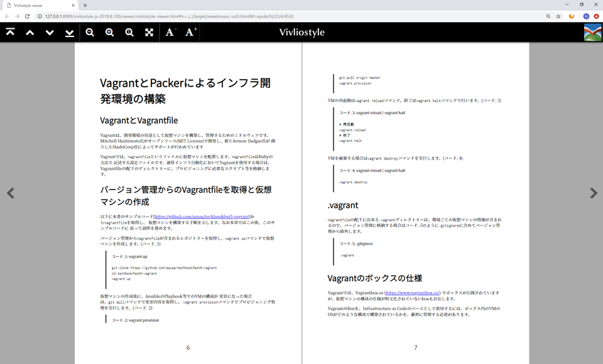Screen dimensions: 603x364
Task: Click the .gitignore code caption
Action: pos(356,244)
